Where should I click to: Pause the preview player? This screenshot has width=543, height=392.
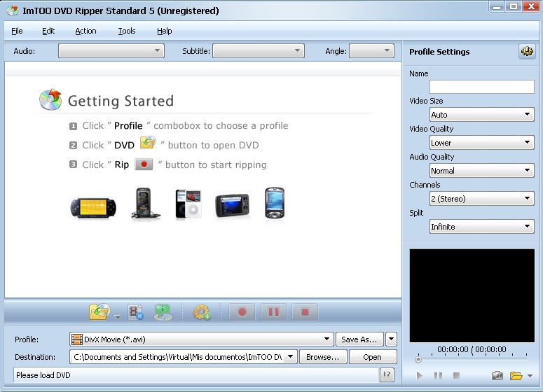[438, 375]
